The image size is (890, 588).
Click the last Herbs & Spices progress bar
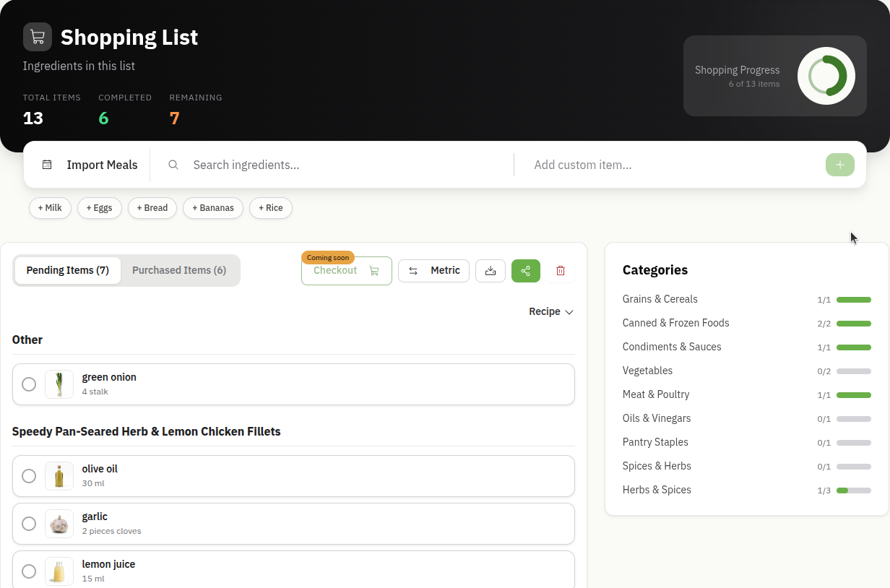point(854,490)
